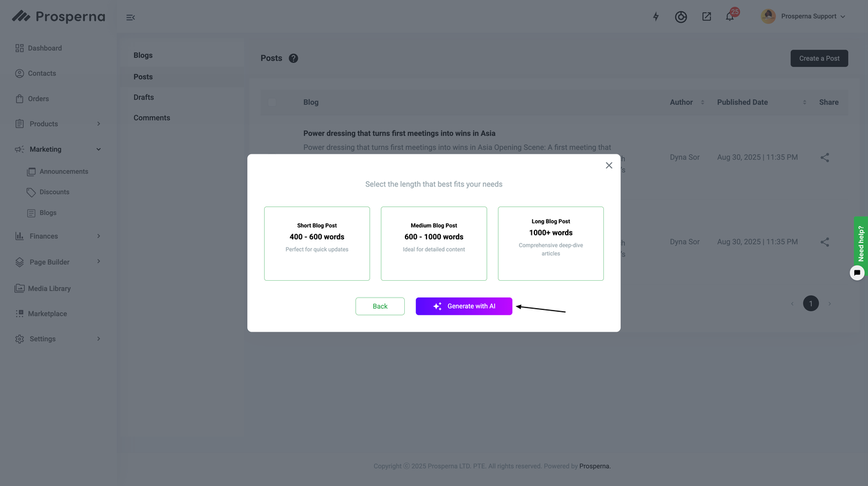Close the blog length dialog

tap(609, 166)
